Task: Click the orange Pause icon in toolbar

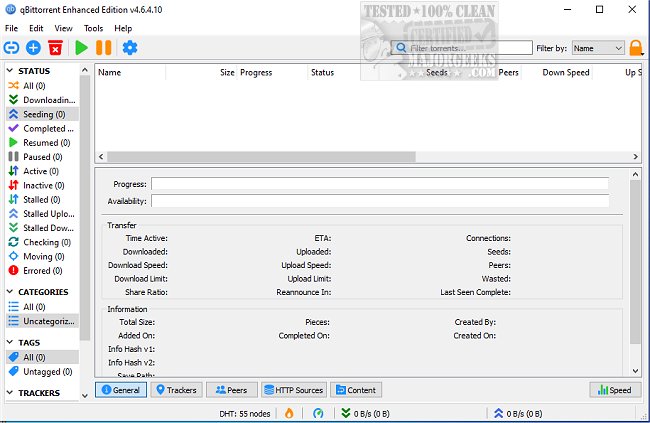Action: pyautogui.click(x=104, y=48)
